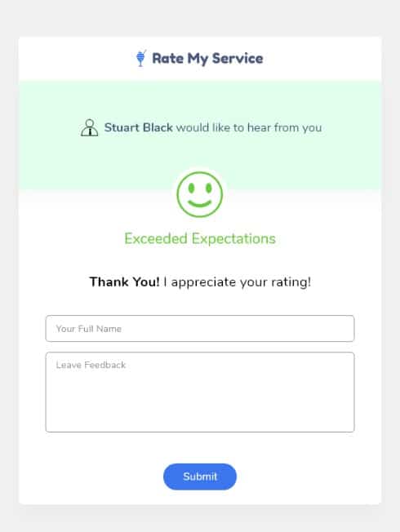
Task: Click the word "Service" in the header
Action: click(238, 58)
